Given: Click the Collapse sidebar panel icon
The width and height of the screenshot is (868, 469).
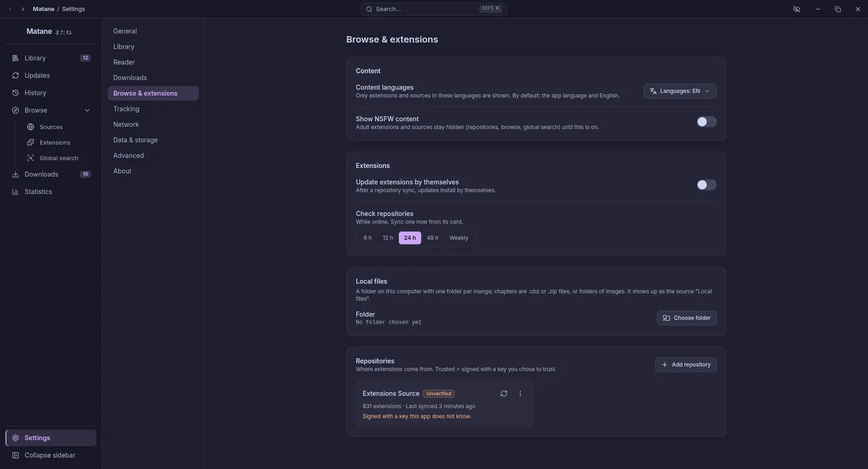Looking at the screenshot, I should (x=16, y=455).
